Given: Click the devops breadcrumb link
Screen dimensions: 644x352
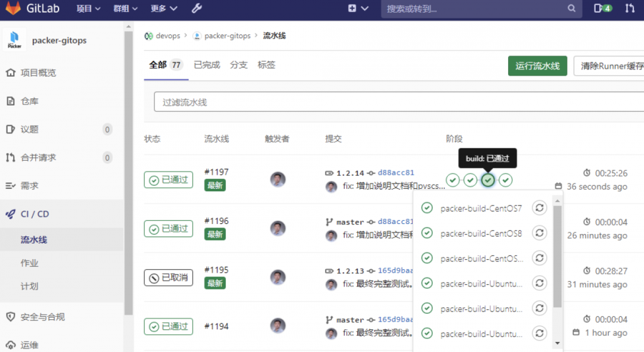Looking at the screenshot, I should [x=168, y=36].
